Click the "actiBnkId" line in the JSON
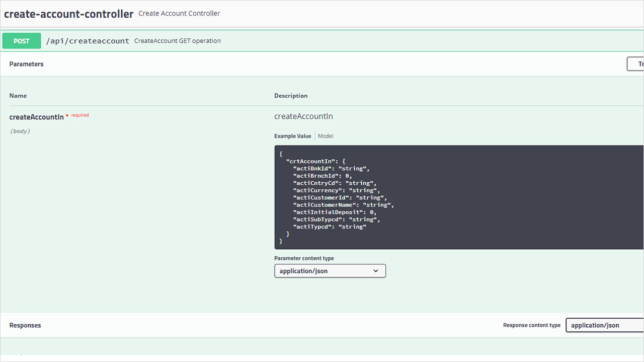 332,169
